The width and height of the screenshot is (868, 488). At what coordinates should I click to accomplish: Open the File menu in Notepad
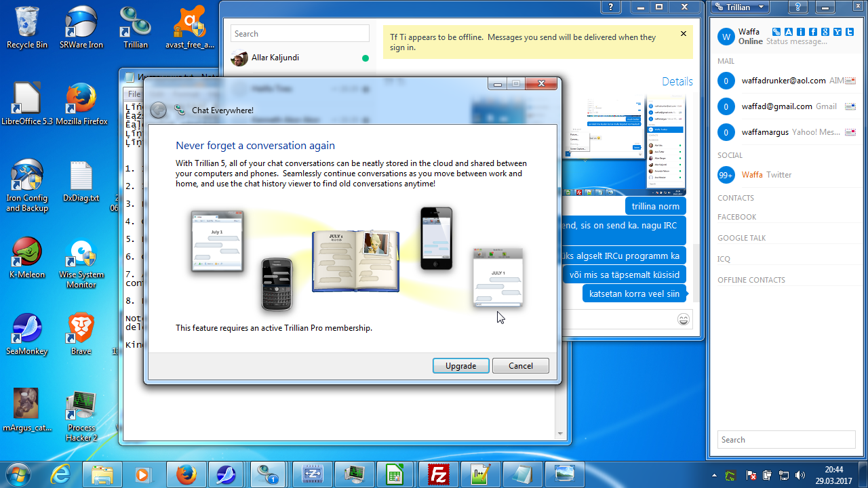click(x=134, y=94)
